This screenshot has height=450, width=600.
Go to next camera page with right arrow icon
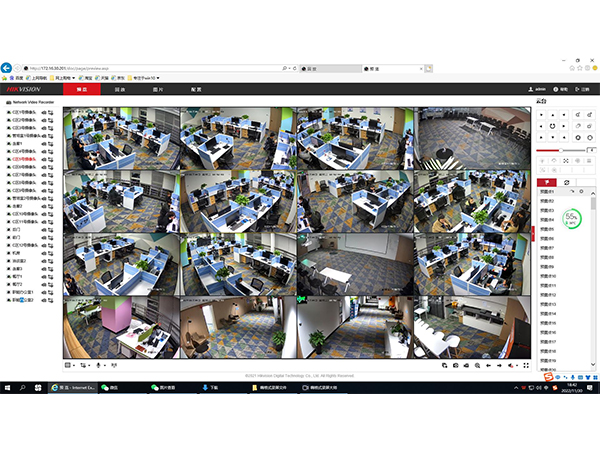[x=499, y=365]
